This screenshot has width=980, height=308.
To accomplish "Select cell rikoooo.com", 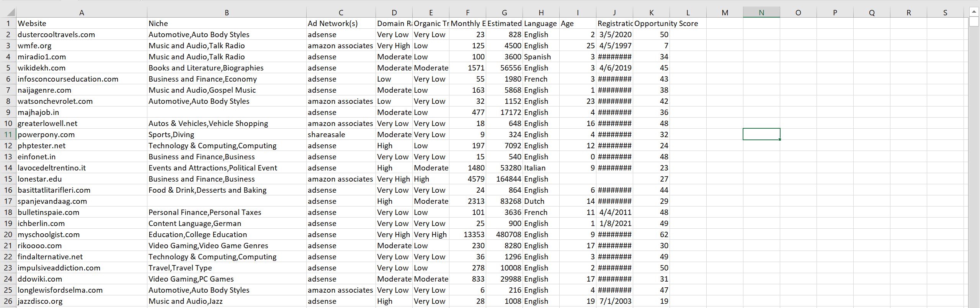I will (x=82, y=246).
